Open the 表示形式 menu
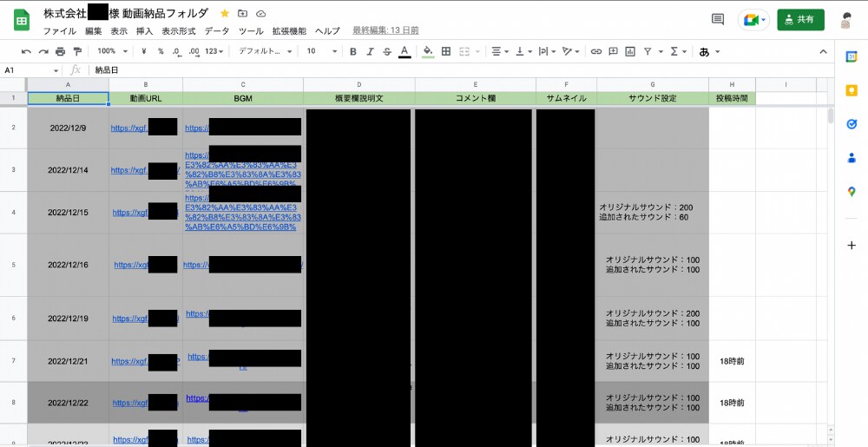 point(179,31)
